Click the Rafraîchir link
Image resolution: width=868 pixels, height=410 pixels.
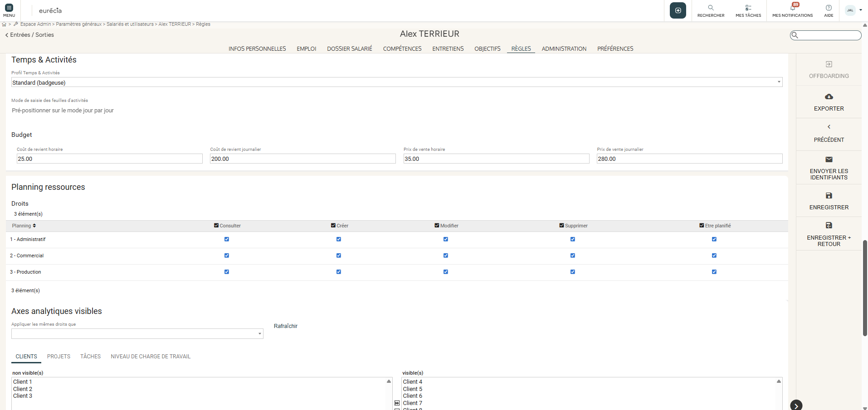click(286, 326)
